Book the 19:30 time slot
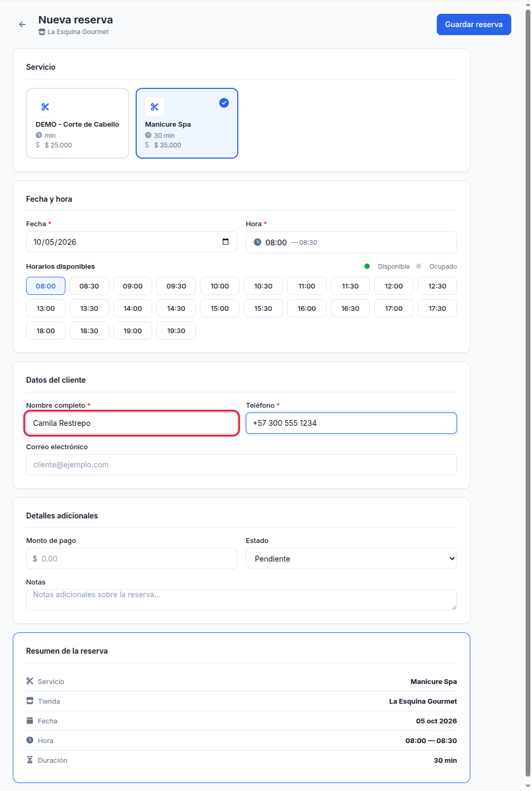Viewport: 532px width, 791px height. [x=176, y=331]
